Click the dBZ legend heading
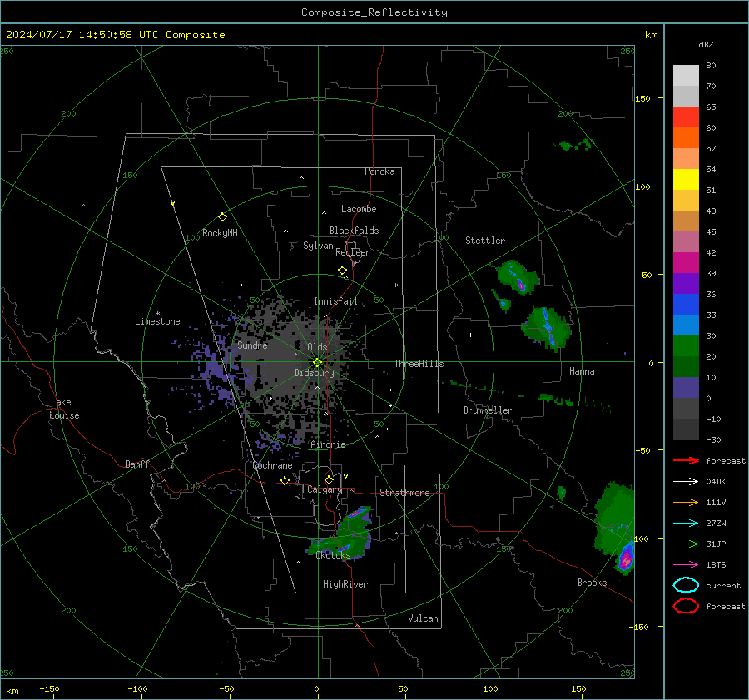 coord(706,44)
